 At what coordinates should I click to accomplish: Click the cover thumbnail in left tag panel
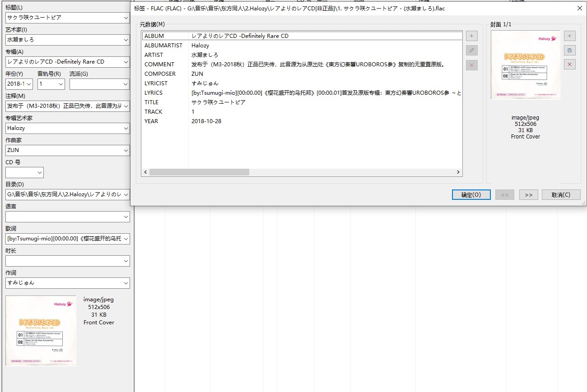41,331
